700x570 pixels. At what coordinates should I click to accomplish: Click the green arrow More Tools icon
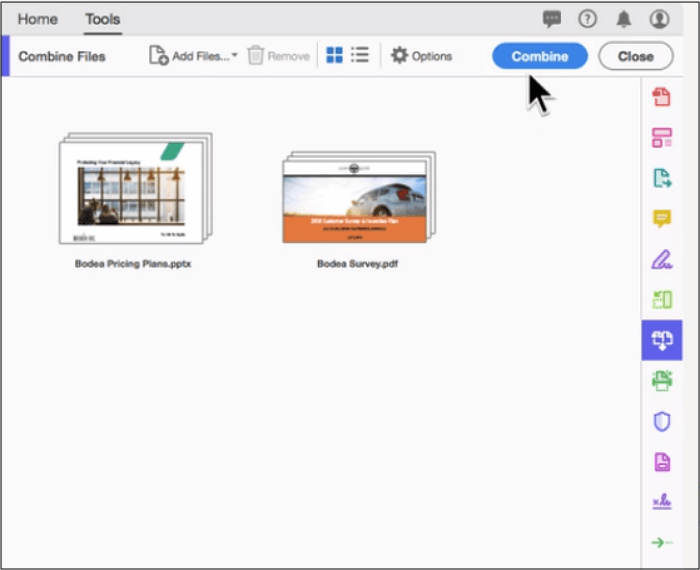coord(662,542)
